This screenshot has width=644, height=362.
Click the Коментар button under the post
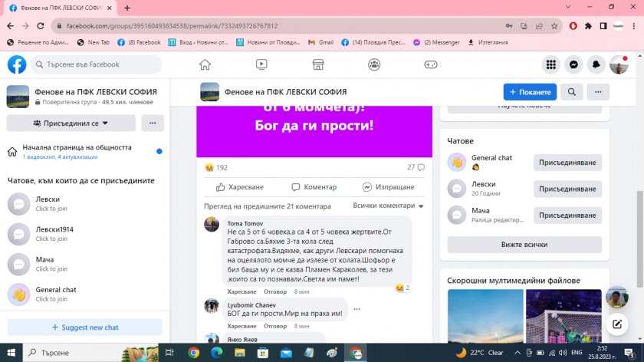point(314,186)
